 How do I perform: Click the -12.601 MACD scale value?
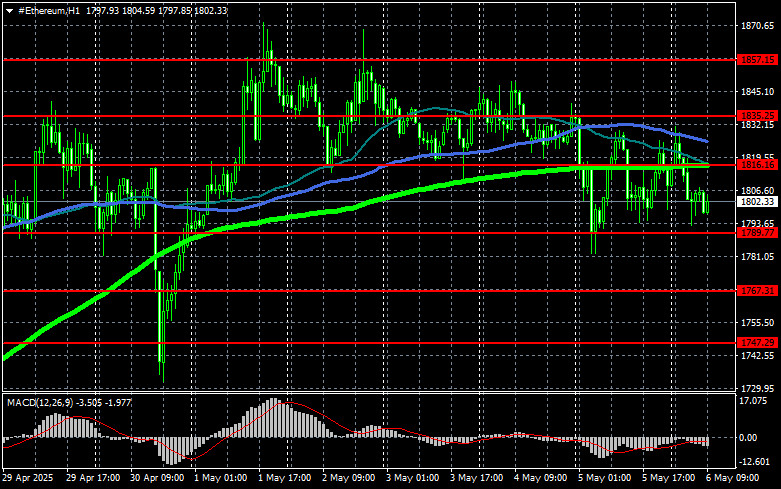point(755,462)
